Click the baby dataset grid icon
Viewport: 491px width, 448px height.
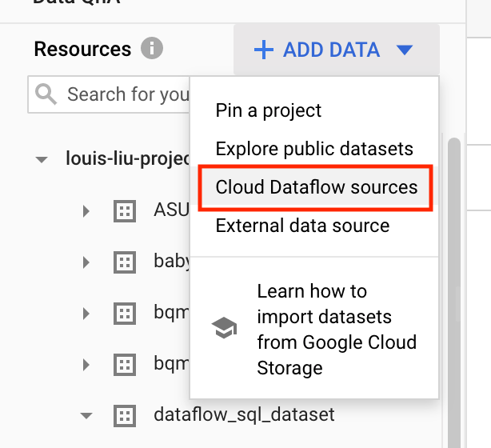pos(123,262)
